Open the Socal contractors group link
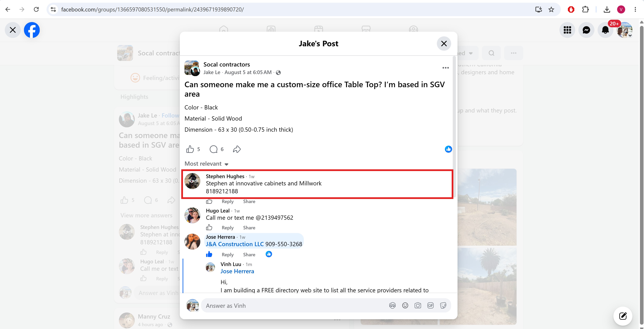Viewport: 644px width, 329px height. [x=226, y=64]
